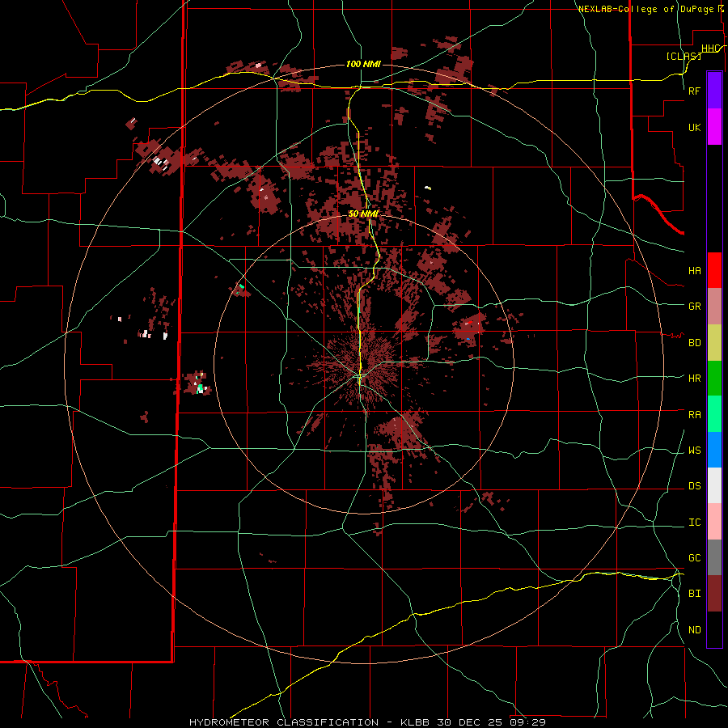The height and width of the screenshot is (728, 728).
Task: Click the "GC" legend label
Action: [694, 557]
